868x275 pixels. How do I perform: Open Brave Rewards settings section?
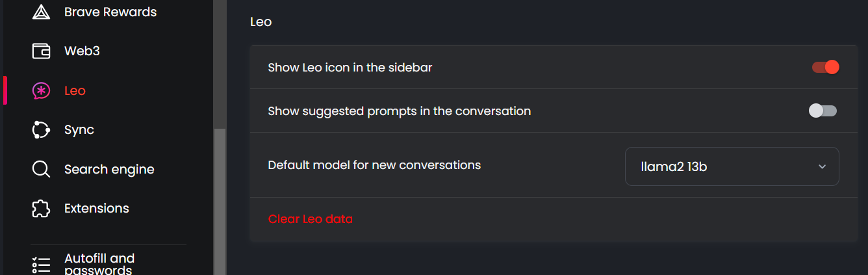(110, 12)
